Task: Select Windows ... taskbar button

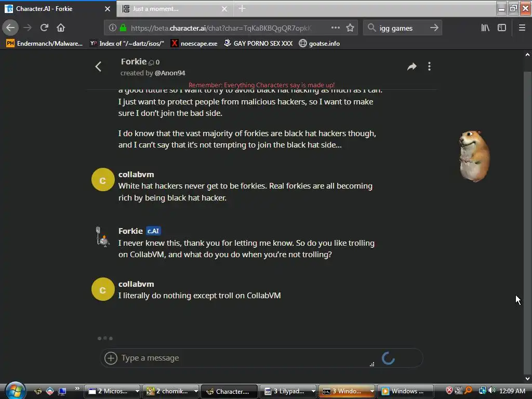Action: click(406, 391)
